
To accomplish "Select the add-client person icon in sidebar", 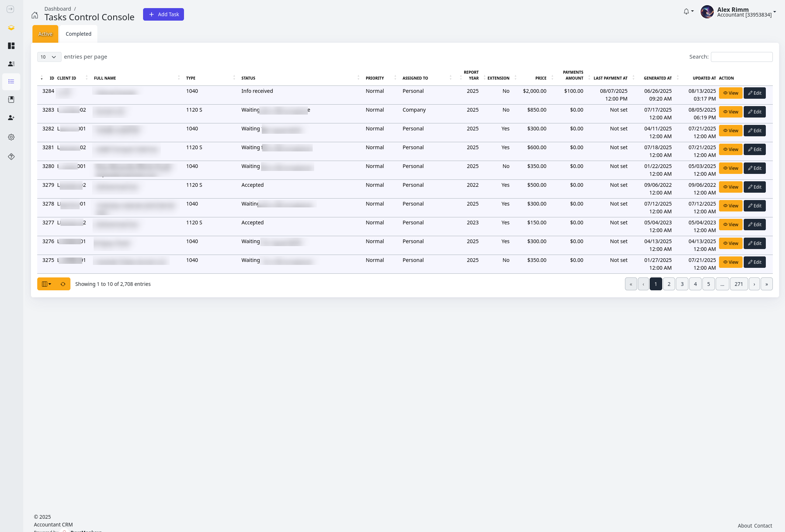I will pyautogui.click(x=11, y=118).
